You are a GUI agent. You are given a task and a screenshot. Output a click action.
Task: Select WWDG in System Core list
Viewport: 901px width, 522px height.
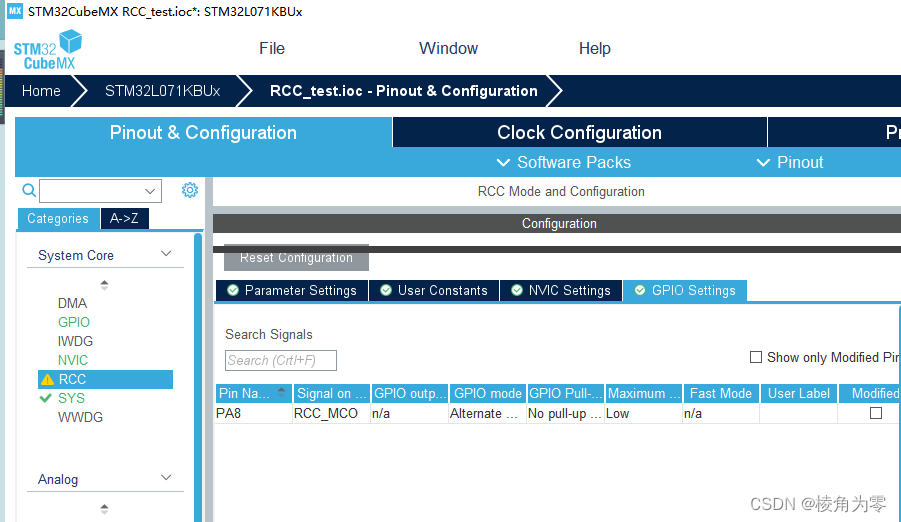pyautogui.click(x=80, y=417)
